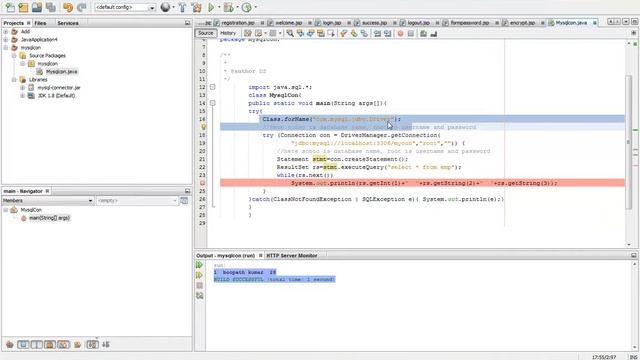Screen dimensions: 640x360
Task: Click the editor vertical scrollbar
Action: click(629, 141)
